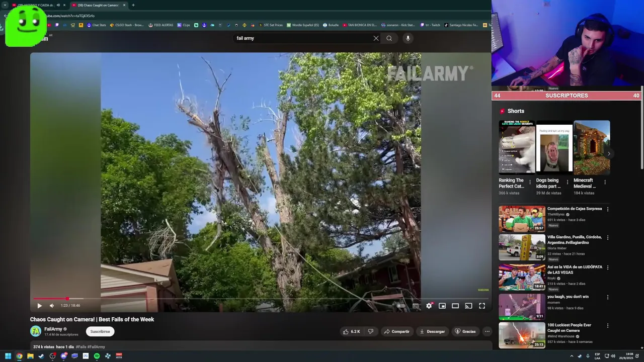This screenshot has width=644, height=362.
Task: Open a new browser tab
Action: pyautogui.click(x=133, y=5)
